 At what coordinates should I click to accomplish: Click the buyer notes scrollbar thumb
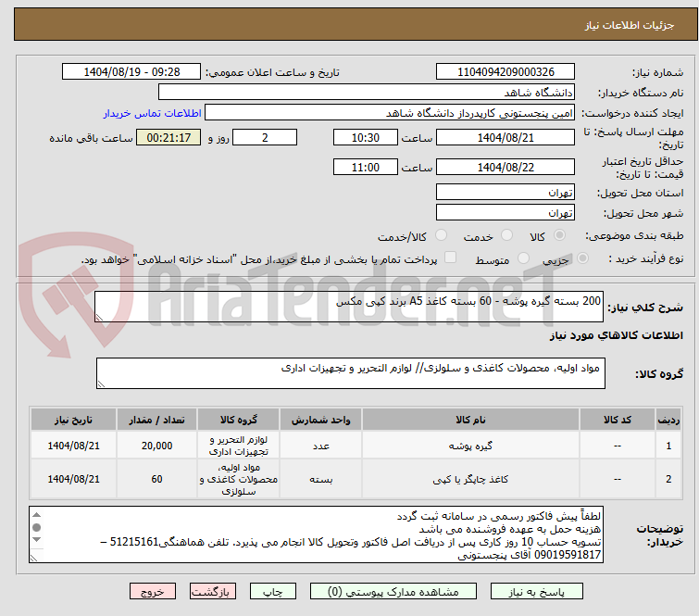tap(36, 528)
